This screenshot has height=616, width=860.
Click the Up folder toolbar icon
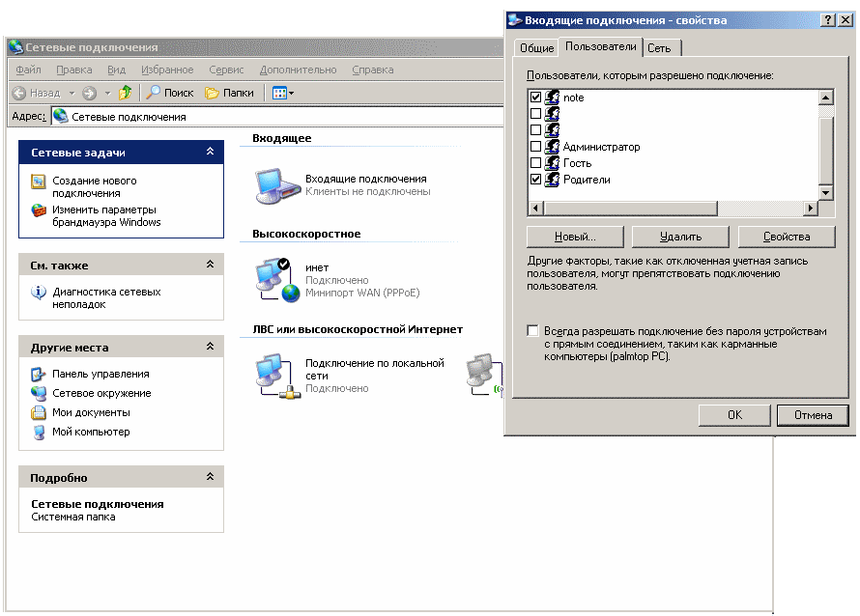click(125, 93)
